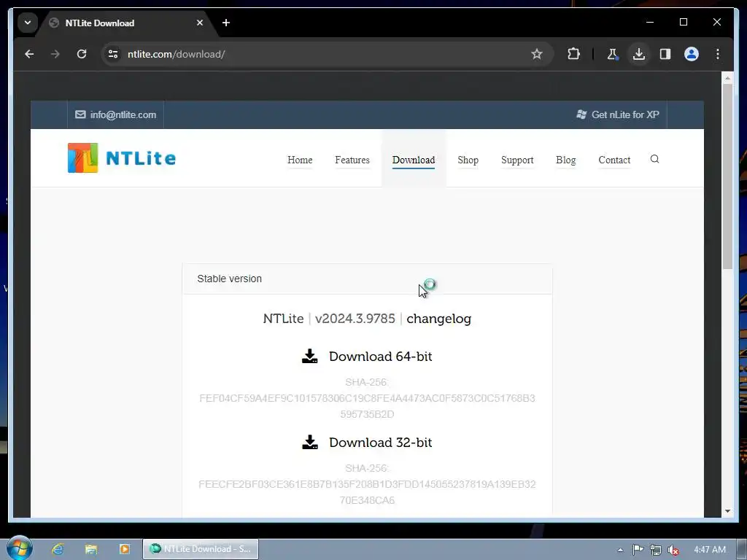This screenshot has width=747, height=560.
Task: Open Windows Media Player taskbar icon
Action: click(x=125, y=549)
